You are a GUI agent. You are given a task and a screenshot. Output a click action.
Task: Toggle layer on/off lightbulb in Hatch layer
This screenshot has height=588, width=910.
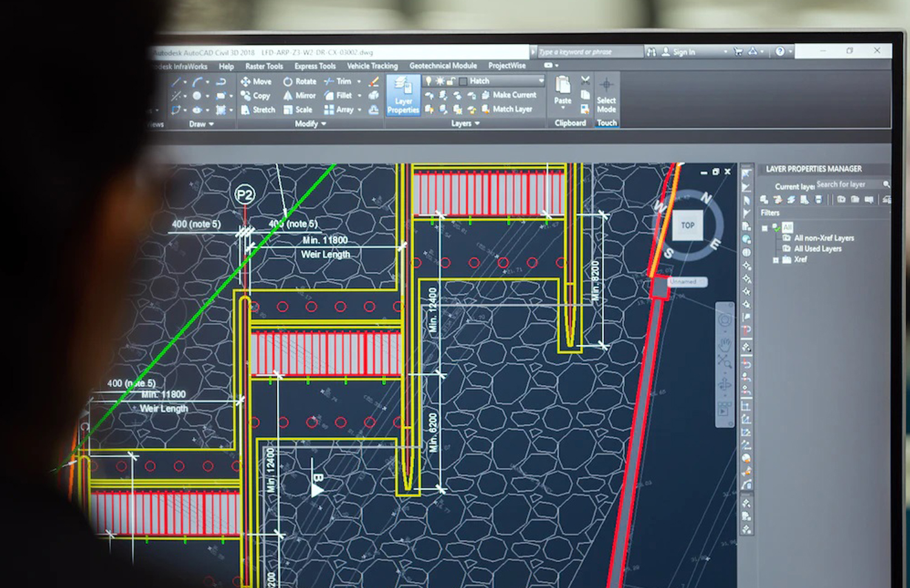(x=428, y=81)
